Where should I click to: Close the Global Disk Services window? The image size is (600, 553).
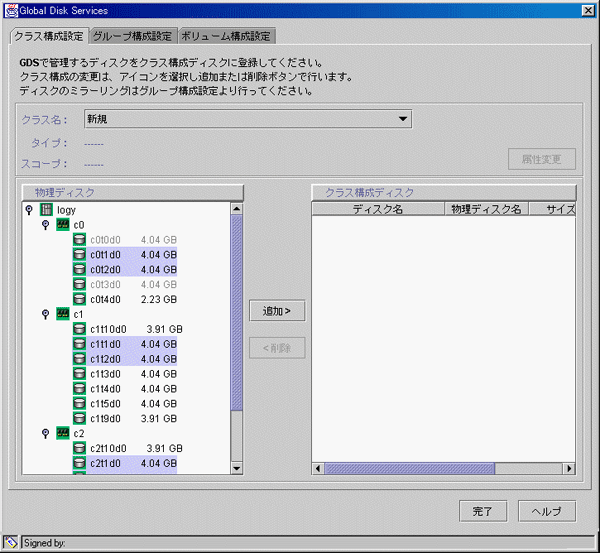point(588,10)
